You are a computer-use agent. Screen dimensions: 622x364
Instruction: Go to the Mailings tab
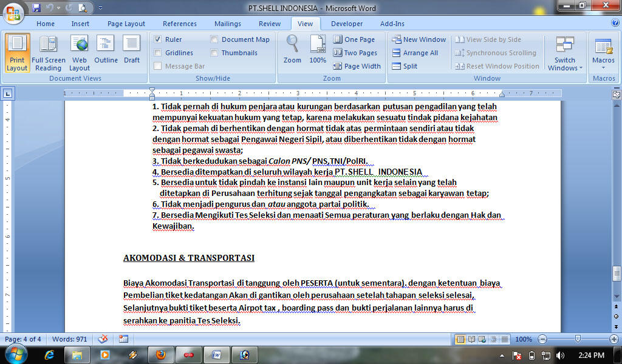pos(228,24)
